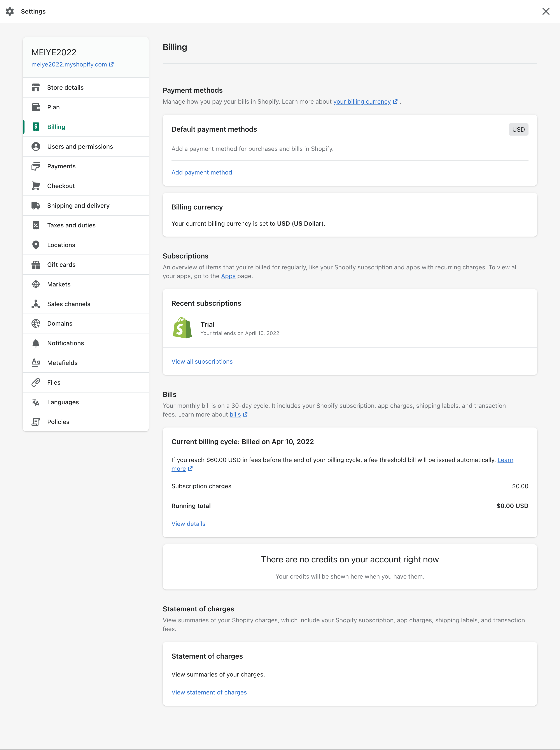Select Policies in the sidebar
This screenshot has height=750, width=560.
coord(86,421)
